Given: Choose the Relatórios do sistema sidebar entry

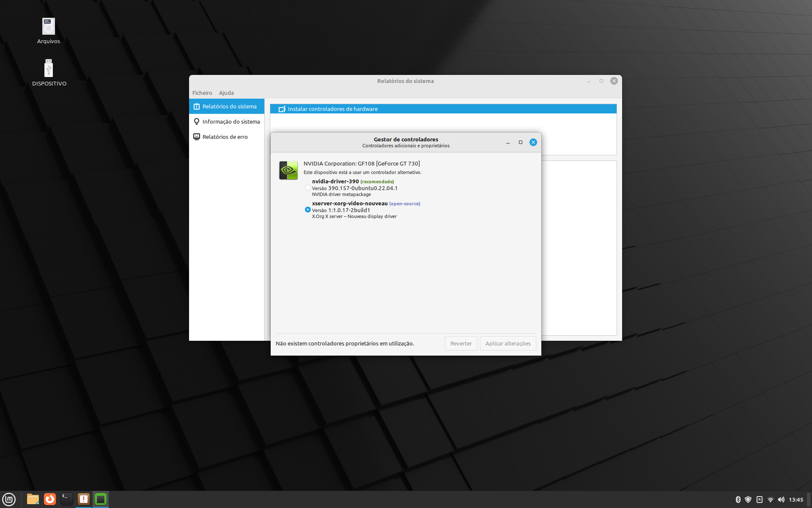Looking at the screenshot, I should 230,106.
